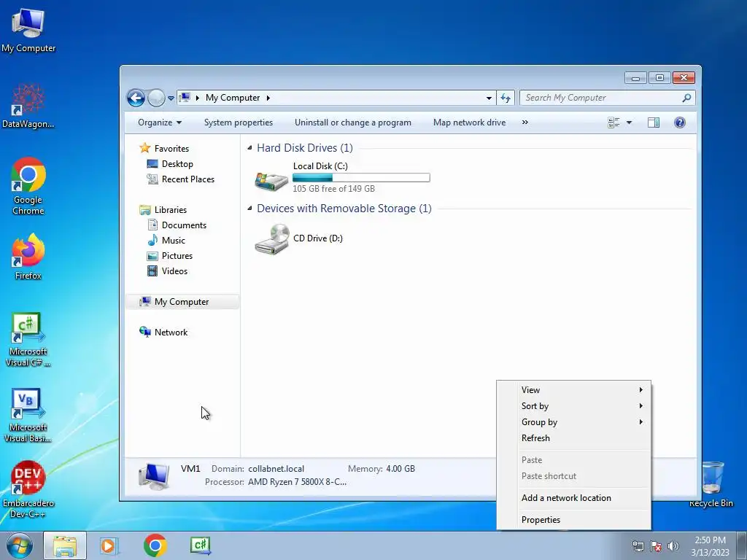Choose Add a network location

[573, 498]
